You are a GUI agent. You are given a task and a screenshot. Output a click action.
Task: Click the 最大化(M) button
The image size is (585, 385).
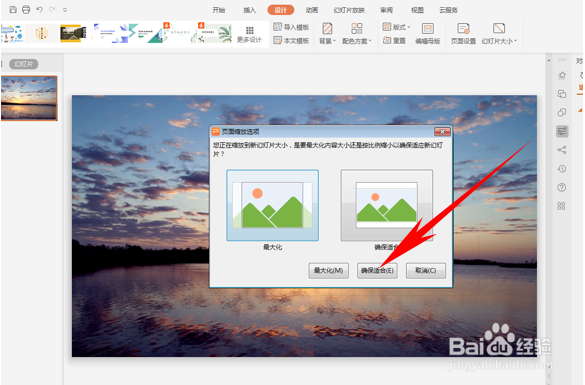(328, 270)
